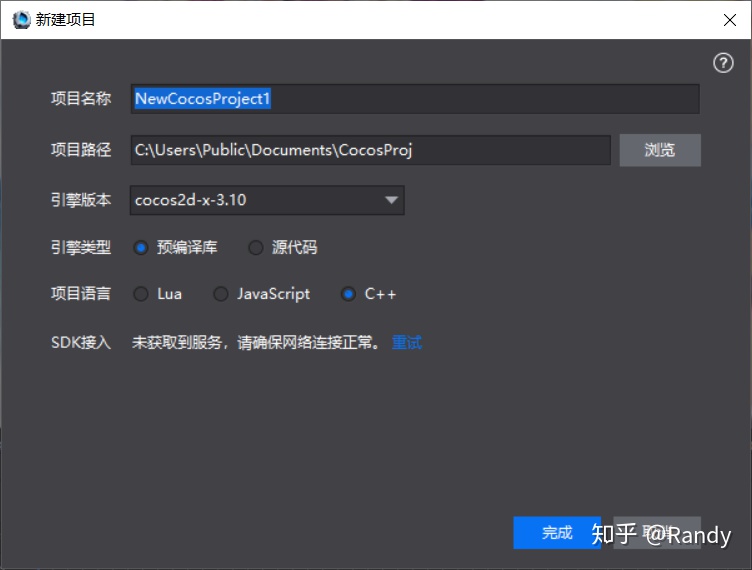The width and height of the screenshot is (752, 570).
Task: Click the 重试 retry link
Action: point(407,342)
